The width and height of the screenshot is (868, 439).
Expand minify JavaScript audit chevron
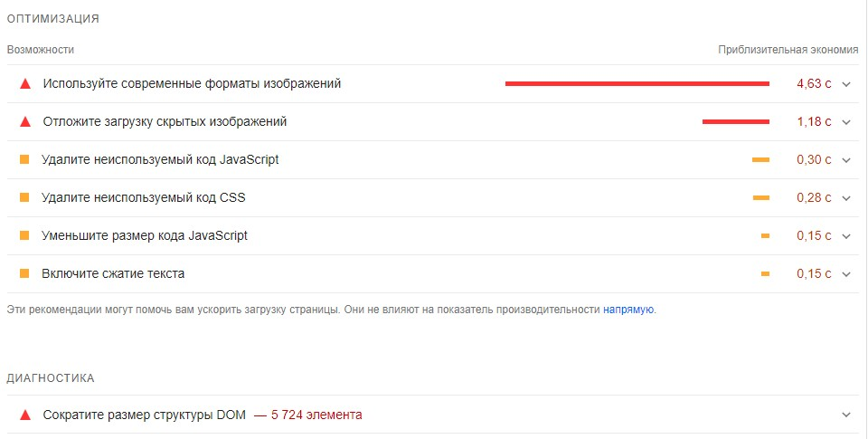click(x=846, y=236)
